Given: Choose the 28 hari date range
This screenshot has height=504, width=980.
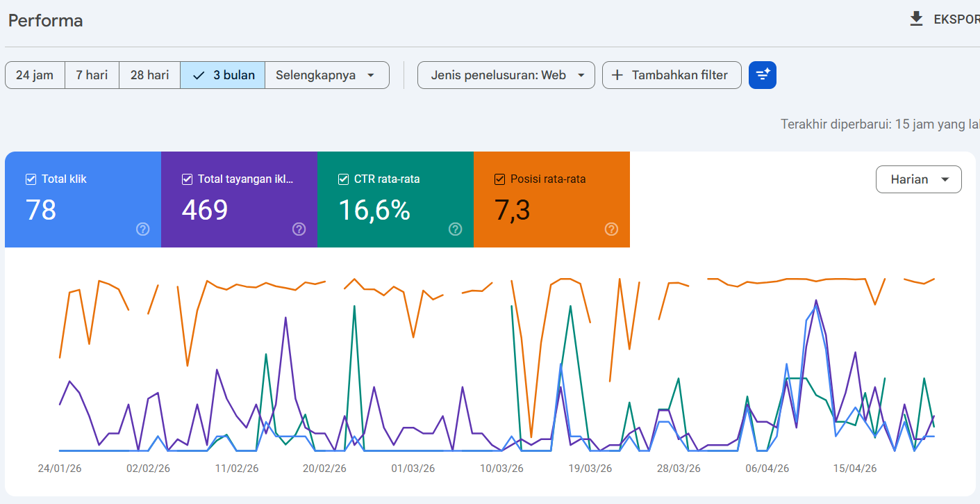Looking at the screenshot, I should 149,75.
